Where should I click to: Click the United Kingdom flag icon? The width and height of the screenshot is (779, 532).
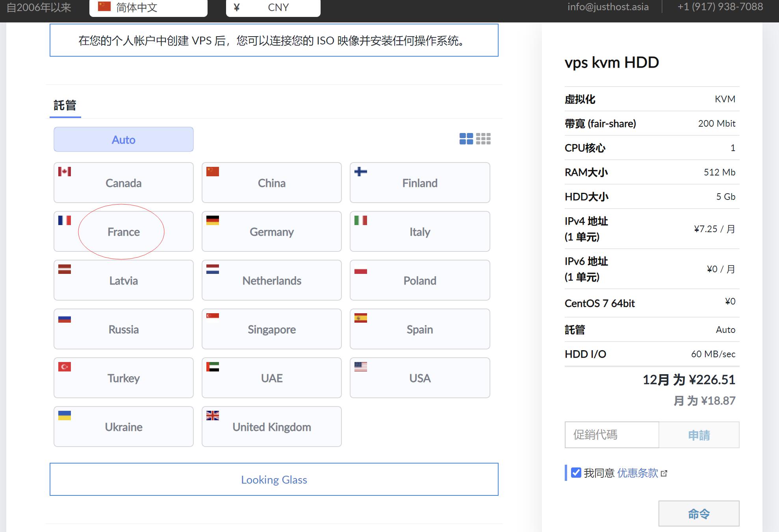[213, 416]
